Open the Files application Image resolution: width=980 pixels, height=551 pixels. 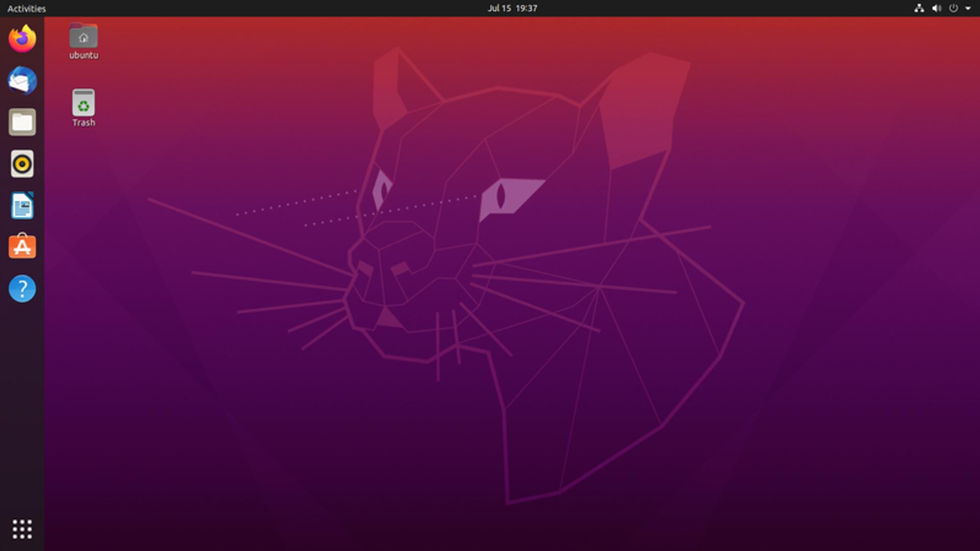(x=22, y=122)
